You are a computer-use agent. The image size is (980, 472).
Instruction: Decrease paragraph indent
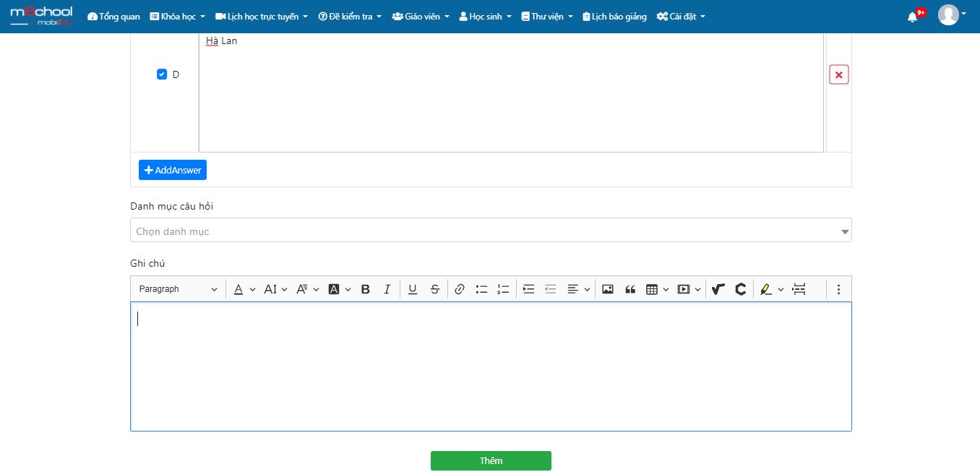point(550,289)
